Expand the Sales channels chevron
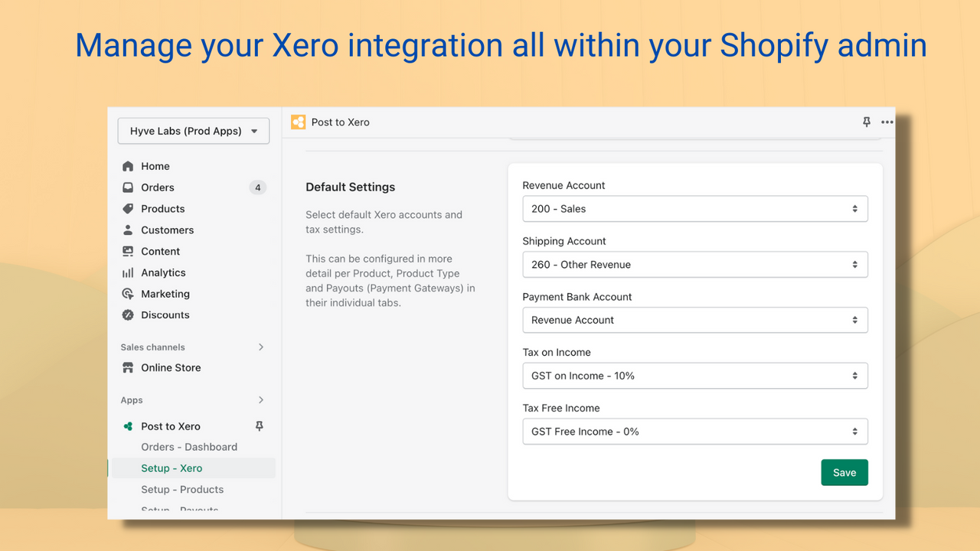Image resolution: width=980 pixels, height=551 pixels. (x=261, y=347)
